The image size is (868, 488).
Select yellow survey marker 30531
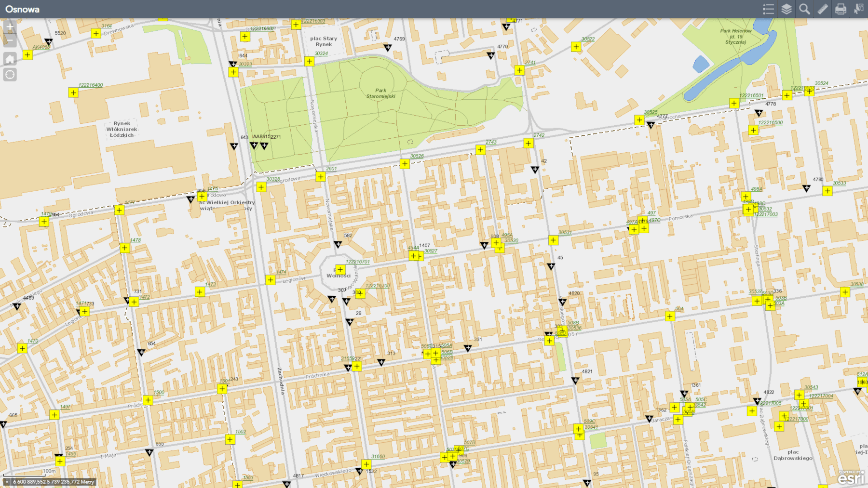click(553, 240)
